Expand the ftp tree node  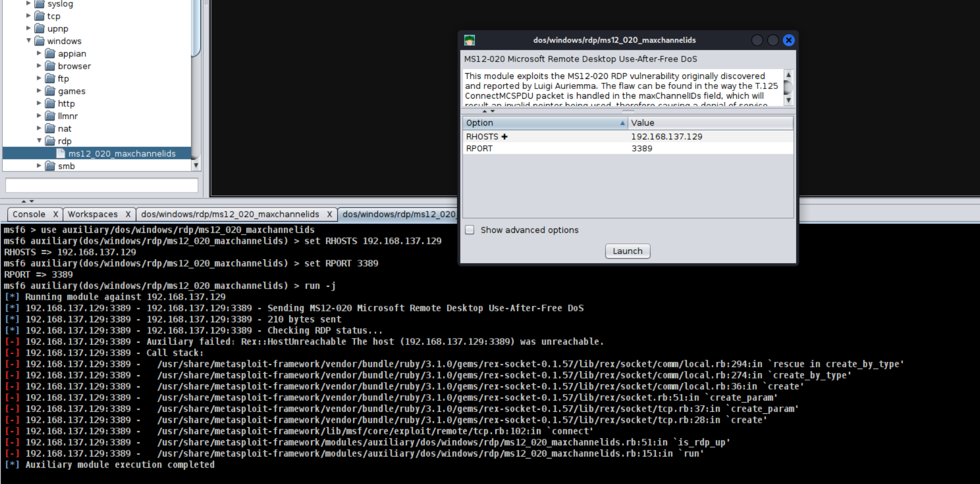[x=39, y=78]
